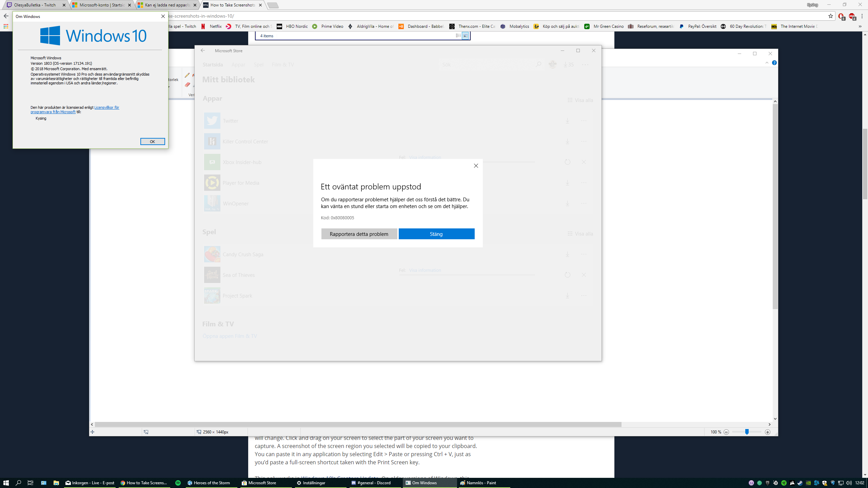Click Öppna appen Film & TV link
The image size is (868, 488).
(230, 336)
